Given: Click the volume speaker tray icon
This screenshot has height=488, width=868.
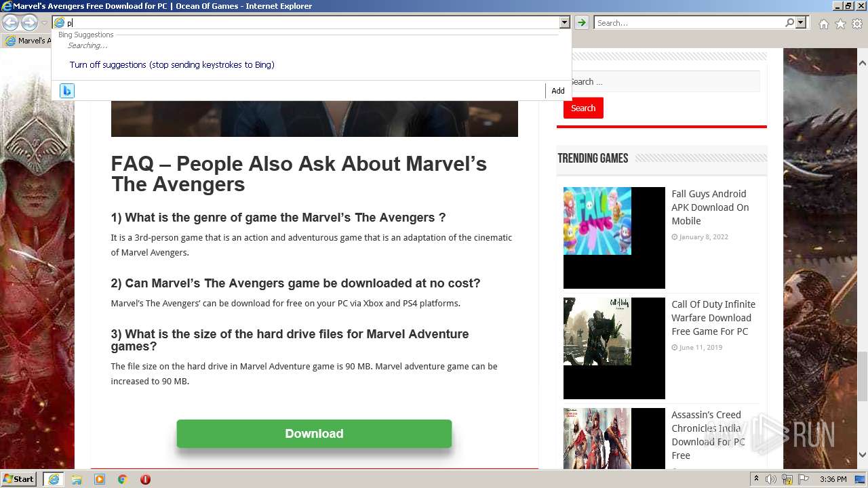Looking at the screenshot, I should click(771, 479).
